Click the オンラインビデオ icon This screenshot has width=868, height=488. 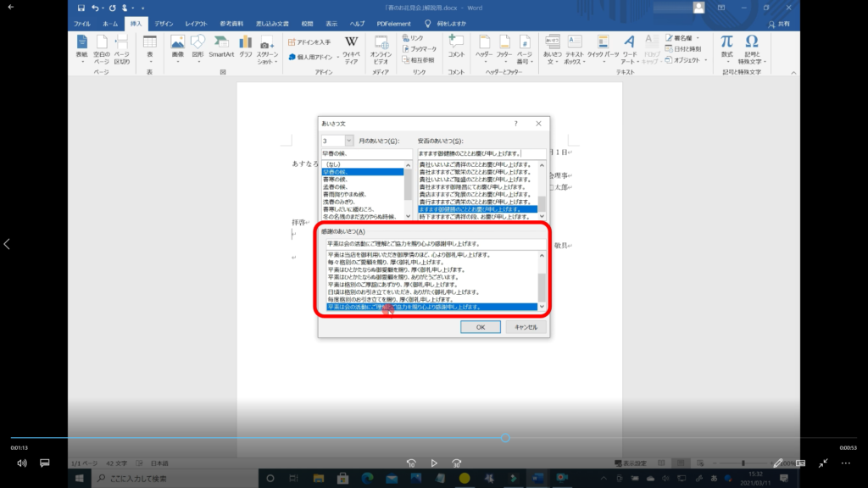point(381,46)
